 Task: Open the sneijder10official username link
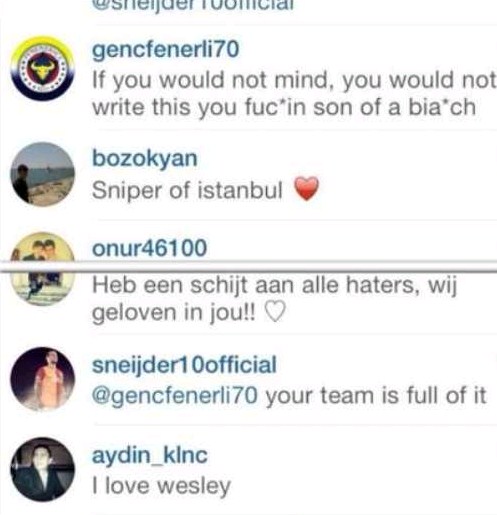(184, 364)
